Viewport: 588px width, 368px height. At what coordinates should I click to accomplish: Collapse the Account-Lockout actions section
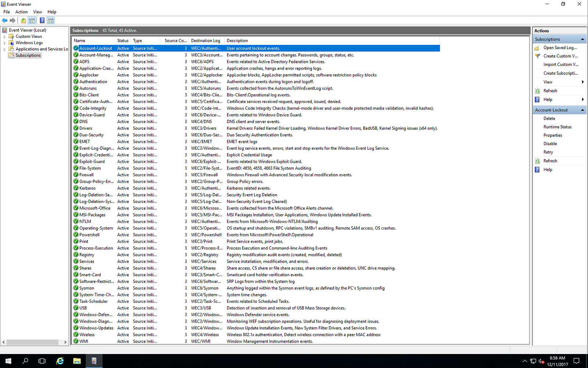[x=582, y=110]
